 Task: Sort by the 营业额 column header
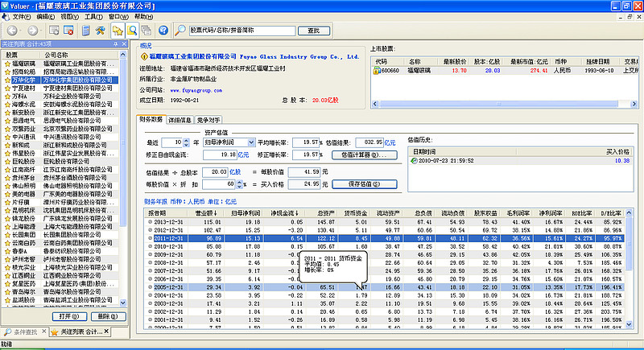coord(206,213)
